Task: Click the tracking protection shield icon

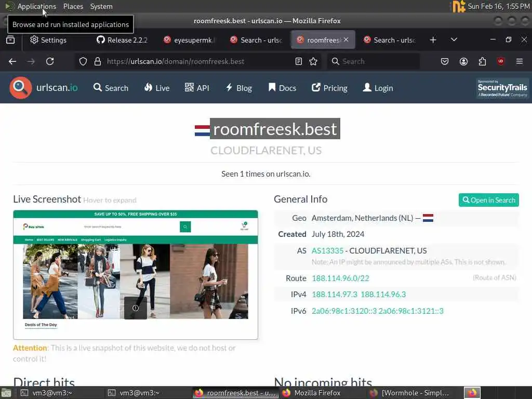Action: point(83,61)
